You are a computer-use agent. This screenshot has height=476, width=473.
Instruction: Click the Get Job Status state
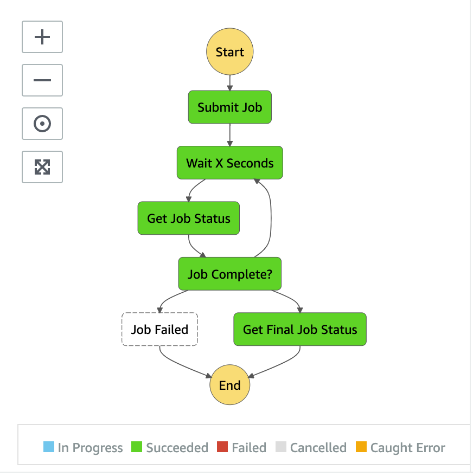189,218
